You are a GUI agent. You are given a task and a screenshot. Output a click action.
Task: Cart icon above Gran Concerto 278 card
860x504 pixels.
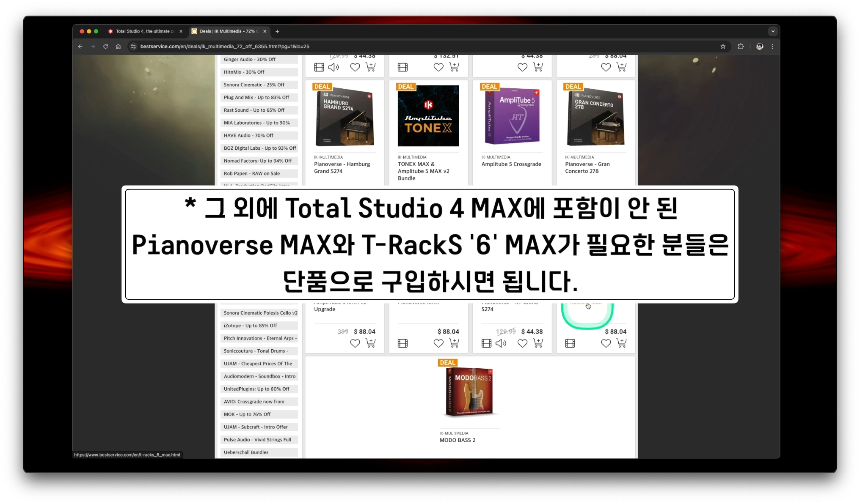coord(621,67)
